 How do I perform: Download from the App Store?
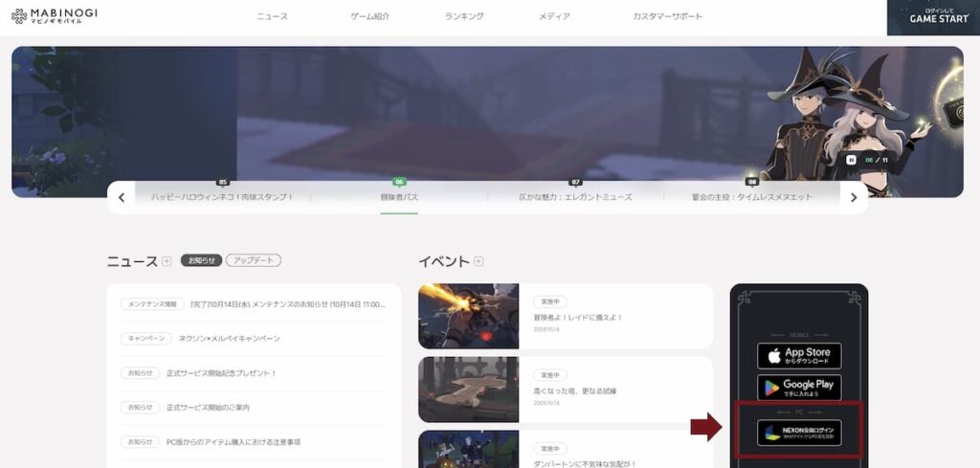tap(799, 356)
